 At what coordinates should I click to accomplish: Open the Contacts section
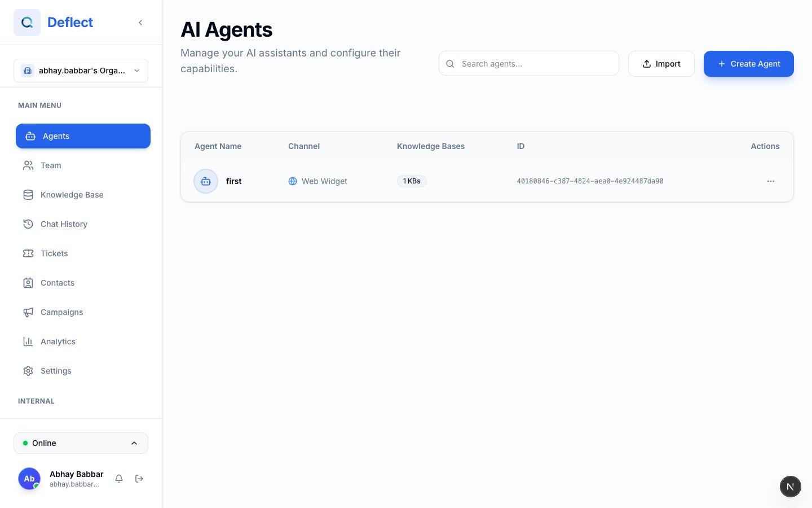83,283
